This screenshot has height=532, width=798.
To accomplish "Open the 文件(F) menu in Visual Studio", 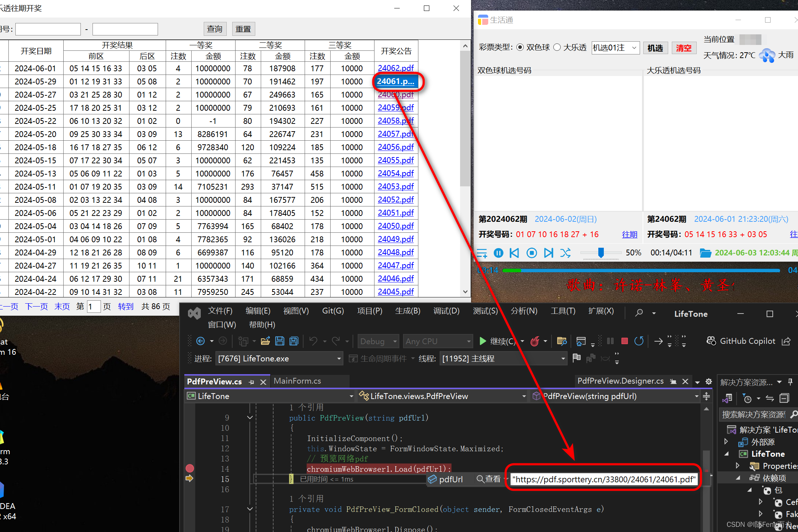I will click(x=220, y=311).
